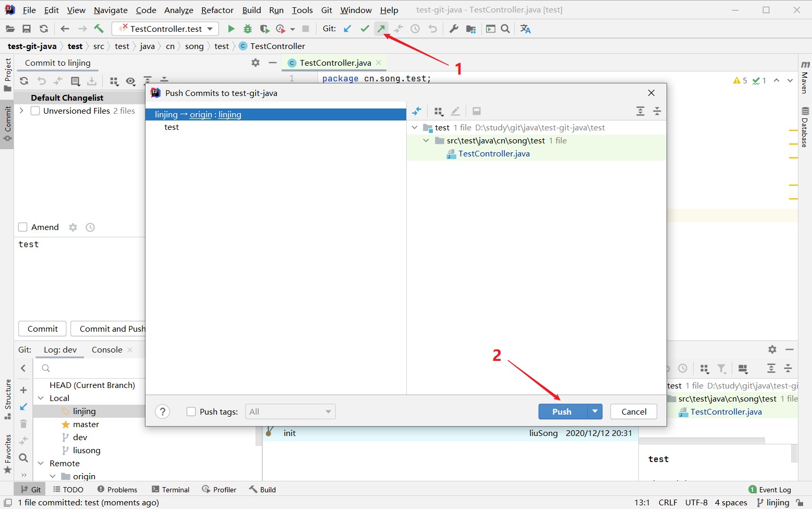Select the master branch in Local
Viewport: 812px width, 509px height.
tap(86, 424)
